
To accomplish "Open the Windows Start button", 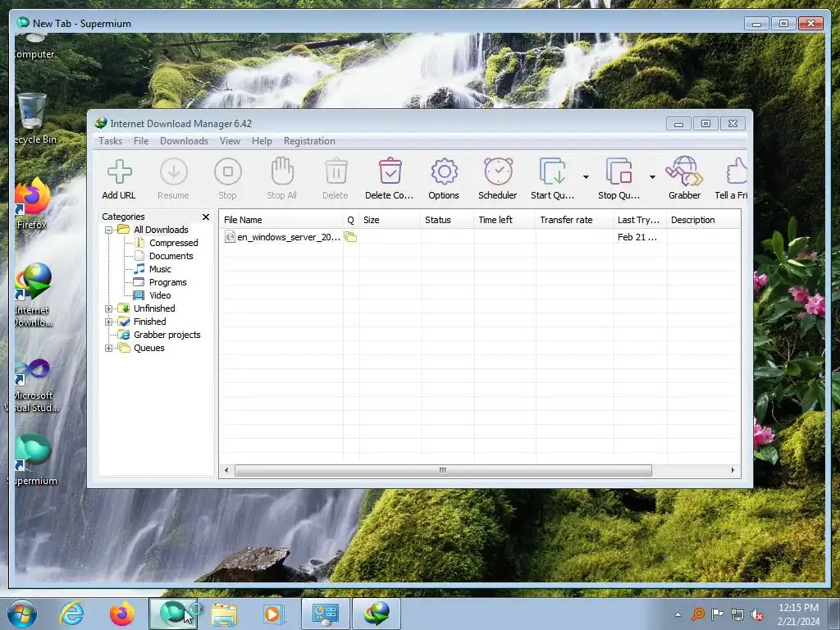I will tap(22, 614).
